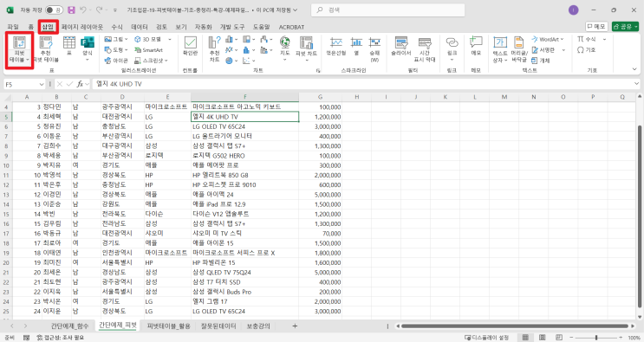Insert a Win/Loss sparkline (승패)
Image resolution: width=644 pixels, height=342 pixels.
click(x=374, y=49)
